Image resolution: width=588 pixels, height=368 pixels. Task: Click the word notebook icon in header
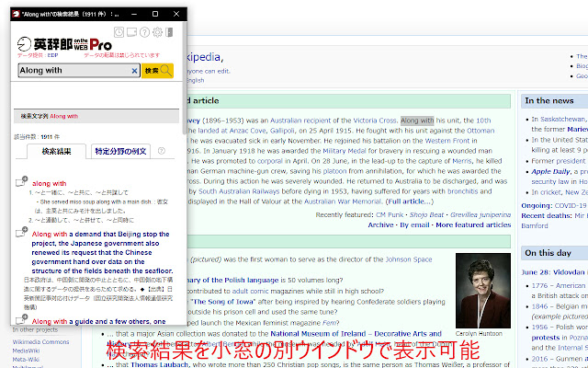pos(131,33)
